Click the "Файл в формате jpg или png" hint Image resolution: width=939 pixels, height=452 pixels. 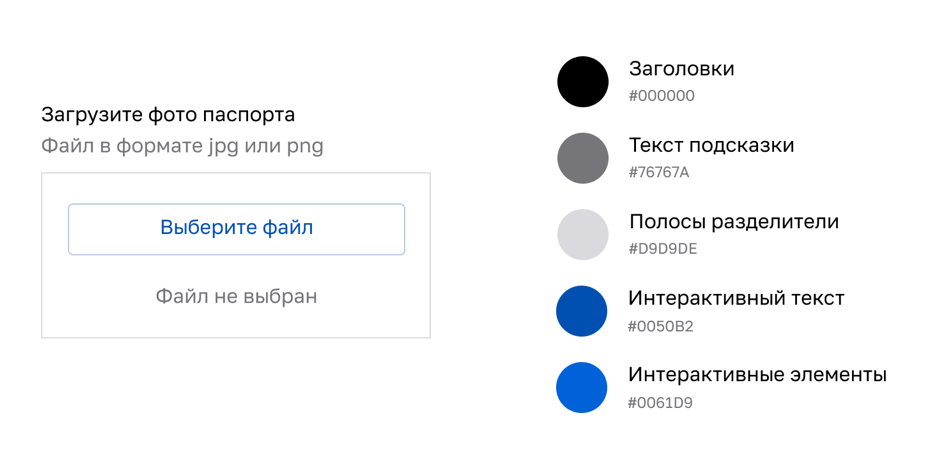(x=182, y=146)
